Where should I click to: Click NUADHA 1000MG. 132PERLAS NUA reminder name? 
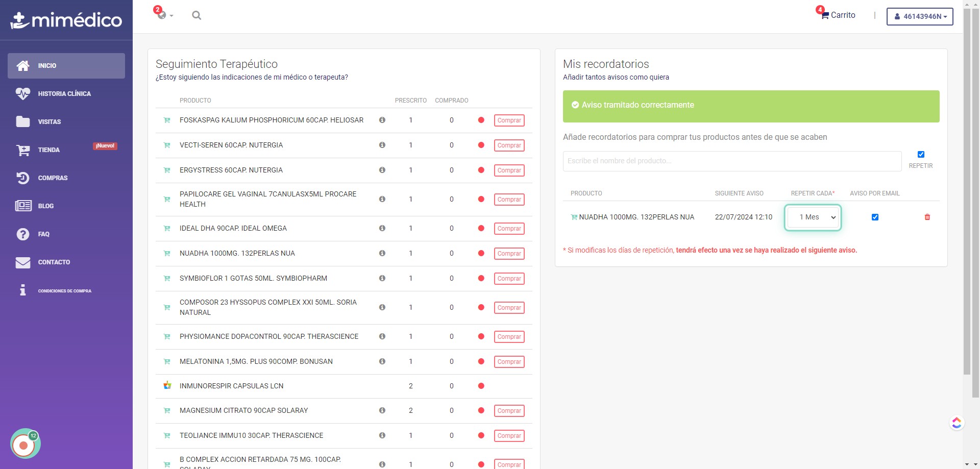(x=636, y=217)
